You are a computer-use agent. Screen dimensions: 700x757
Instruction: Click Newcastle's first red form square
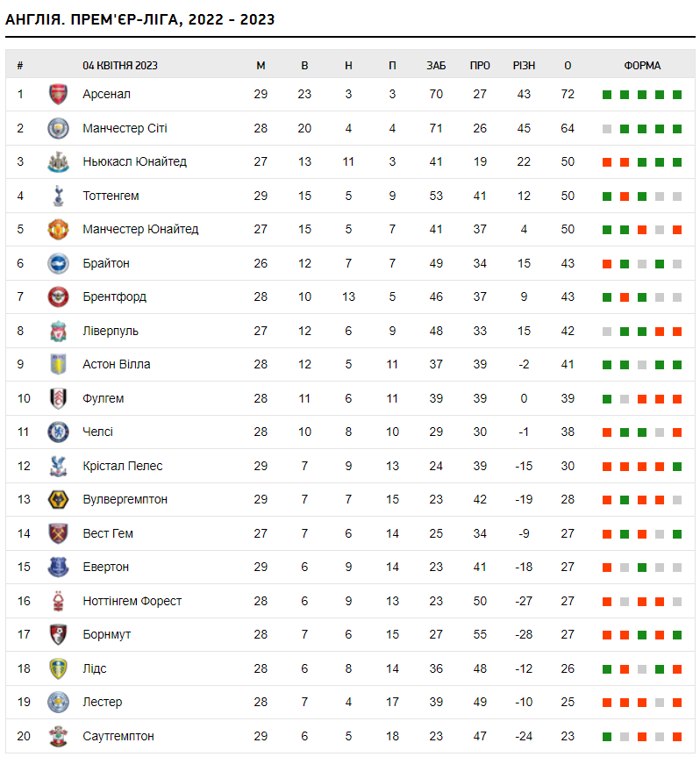607,162
